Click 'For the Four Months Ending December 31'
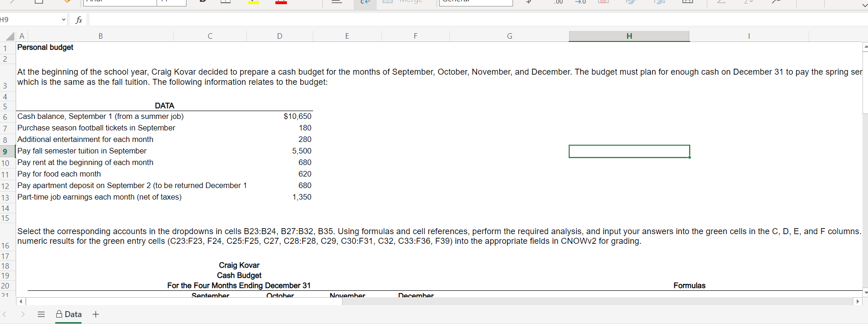 click(x=239, y=286)
